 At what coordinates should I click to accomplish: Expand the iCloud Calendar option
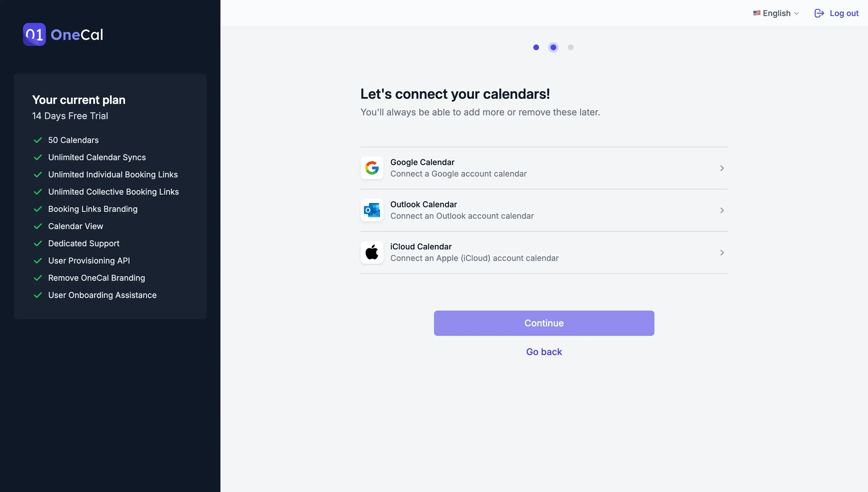722,252
